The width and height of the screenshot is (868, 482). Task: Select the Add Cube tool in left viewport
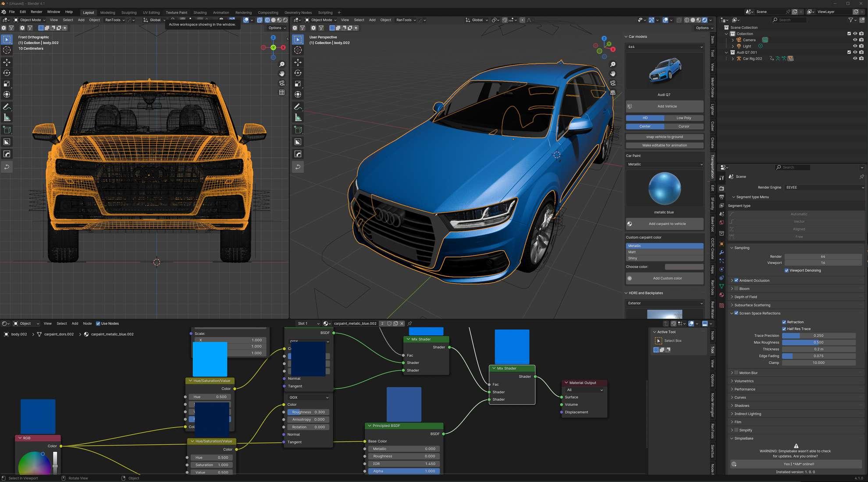[x=7, y=130]
